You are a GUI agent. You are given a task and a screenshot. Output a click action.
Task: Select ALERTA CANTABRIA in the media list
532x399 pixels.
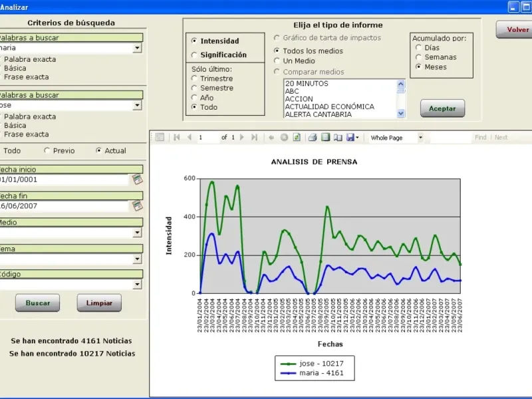340,114
